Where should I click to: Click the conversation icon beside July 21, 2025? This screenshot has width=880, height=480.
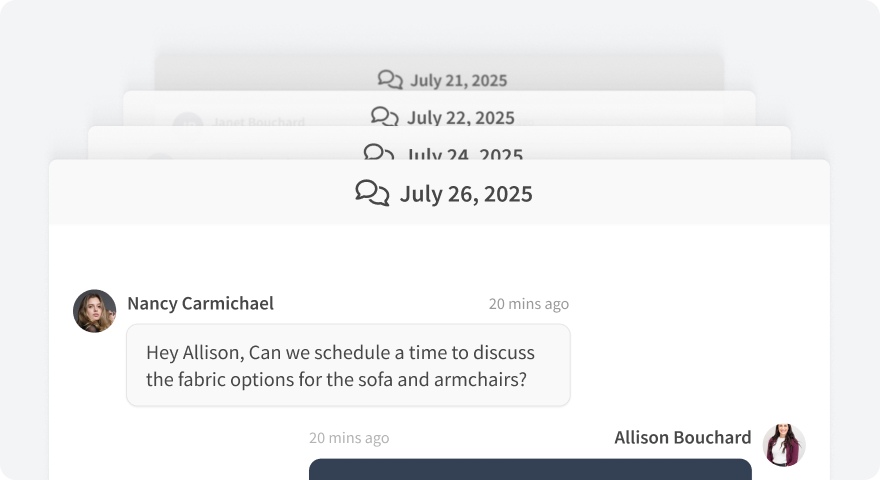(390, 80)
